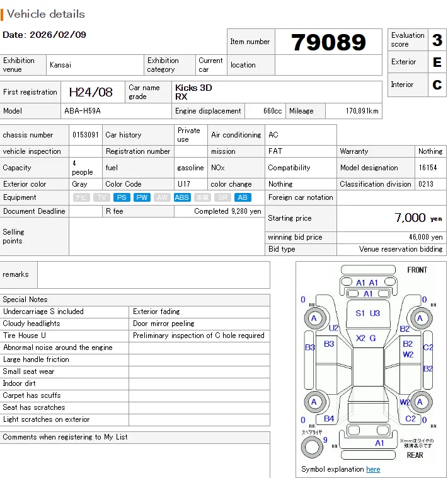Click the first registration value H24/08
This screenshot has width=448, height=478.
tap(91, 92)
